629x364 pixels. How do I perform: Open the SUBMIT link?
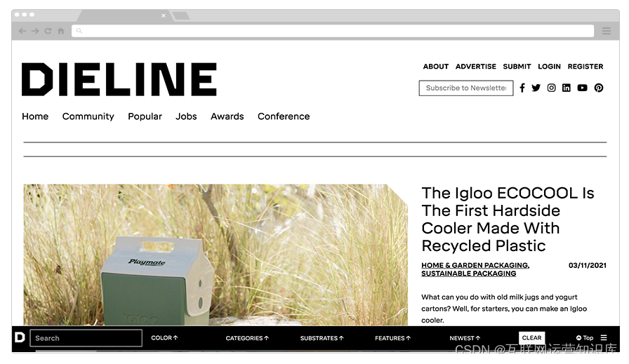click(517, 67)
